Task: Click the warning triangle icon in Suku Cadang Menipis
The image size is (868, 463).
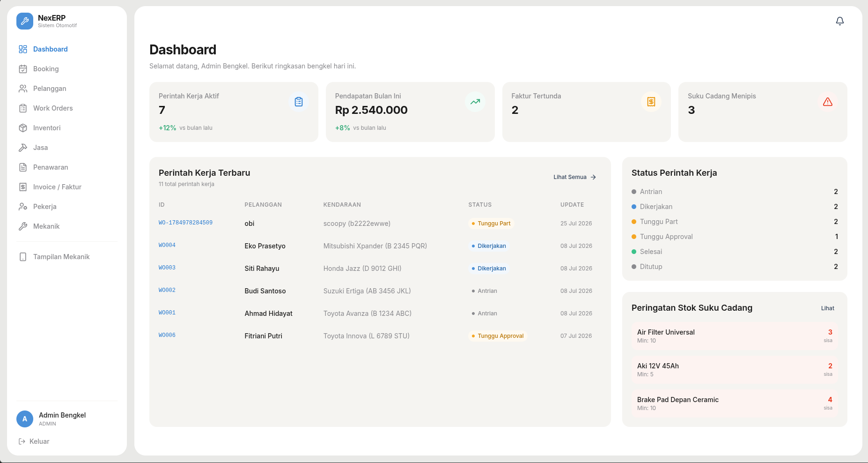Action: tap(828, 102)
